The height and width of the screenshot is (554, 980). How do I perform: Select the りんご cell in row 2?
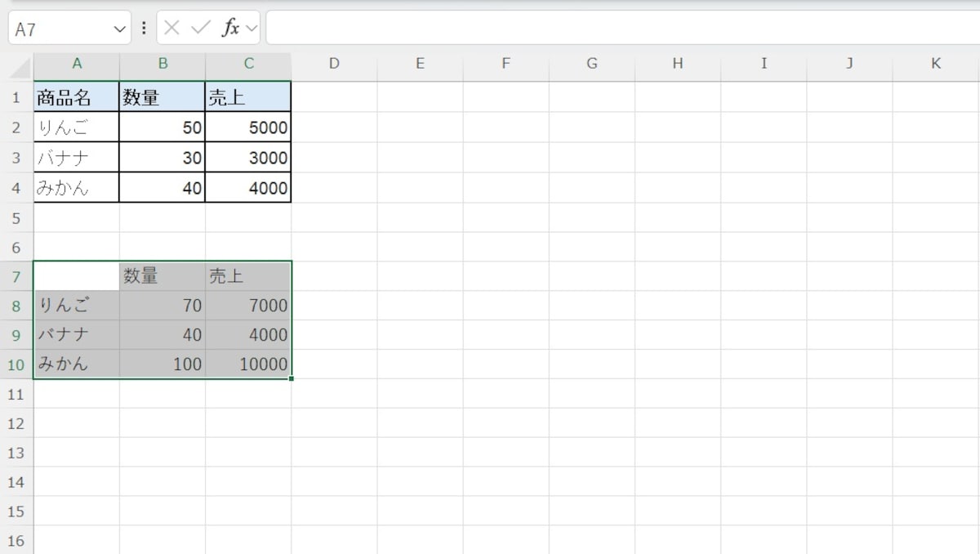coord(76,127)
